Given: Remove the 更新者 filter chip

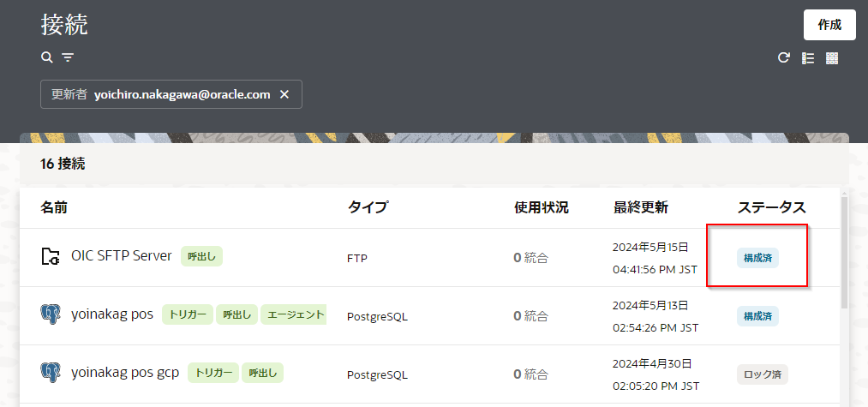Looking at the screenshot, I should click(x=285, y=94).
